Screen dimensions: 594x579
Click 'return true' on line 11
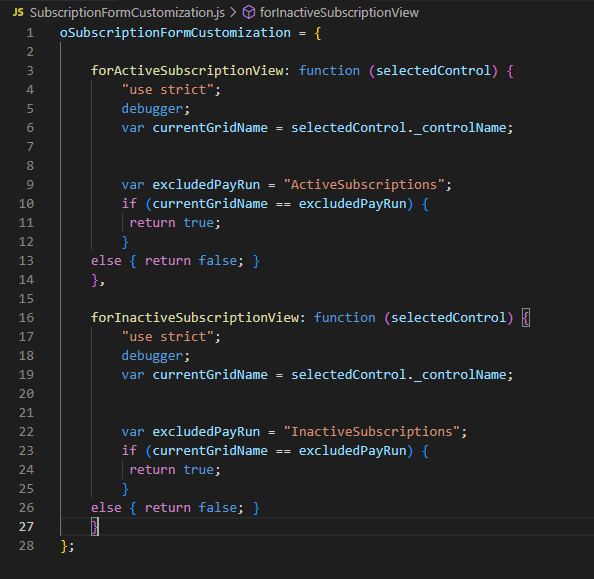172,223
